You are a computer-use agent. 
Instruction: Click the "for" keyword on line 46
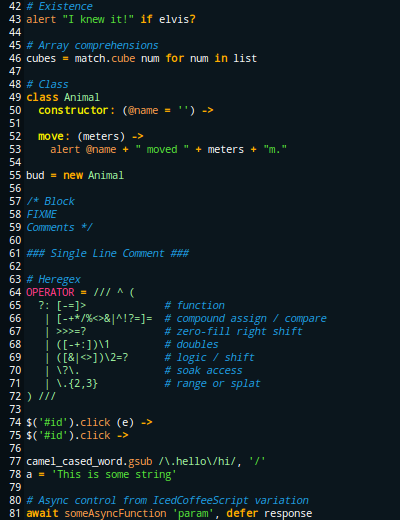[x=175, y=58]
